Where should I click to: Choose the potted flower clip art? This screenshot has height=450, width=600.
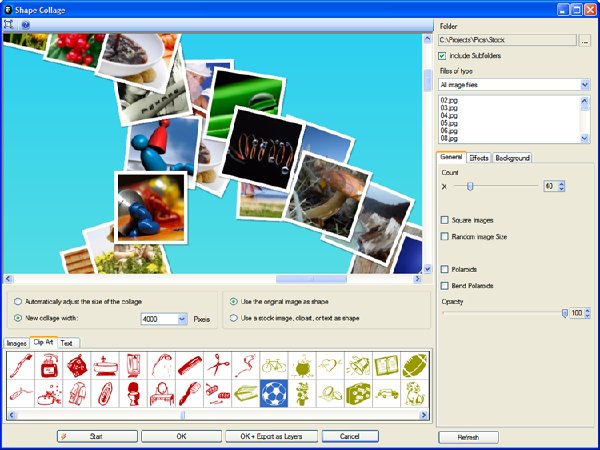tap(302, 393)
